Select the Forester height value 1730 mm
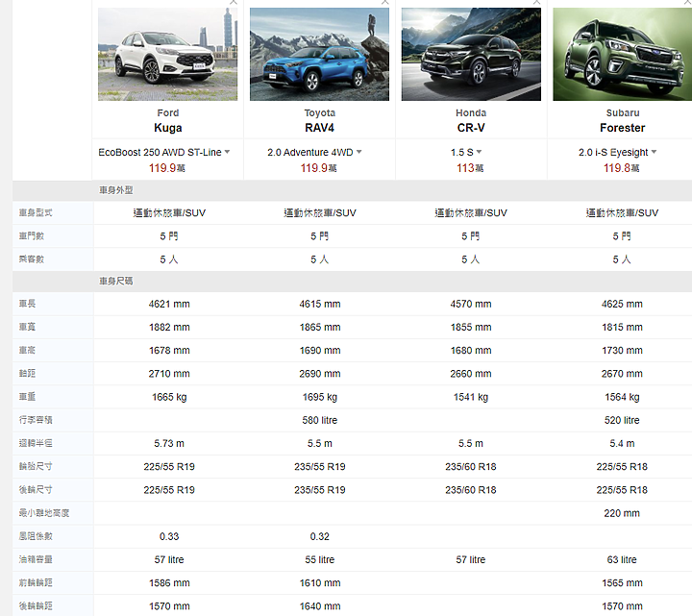692x616 pixels. pyautogui.click(x=622, y=351)
